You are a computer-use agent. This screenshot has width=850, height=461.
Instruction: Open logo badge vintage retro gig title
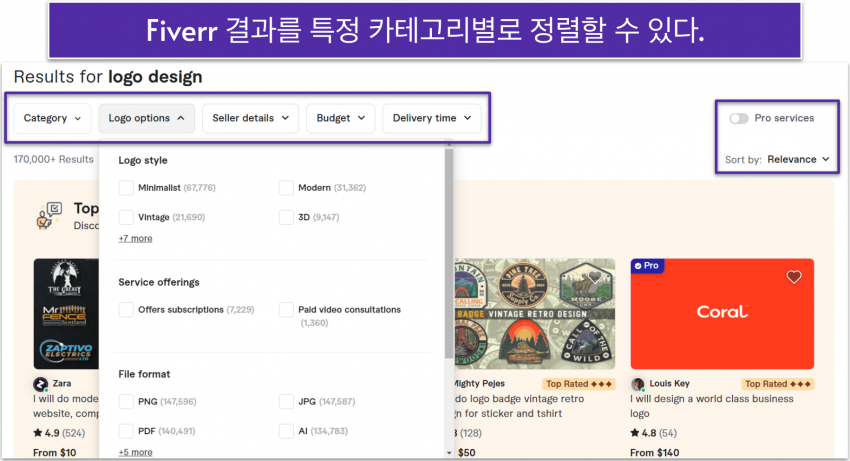[x=519, y=406]
